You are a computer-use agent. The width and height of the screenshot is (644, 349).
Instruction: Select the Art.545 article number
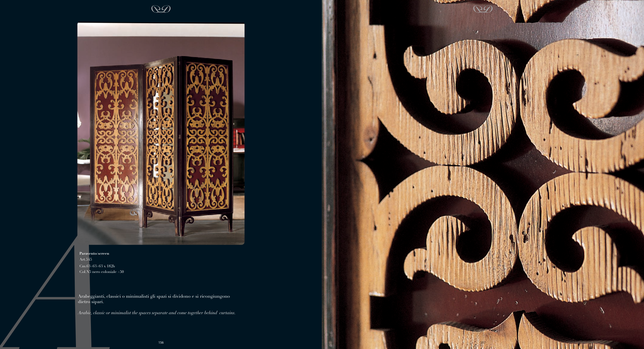[86, 259]
